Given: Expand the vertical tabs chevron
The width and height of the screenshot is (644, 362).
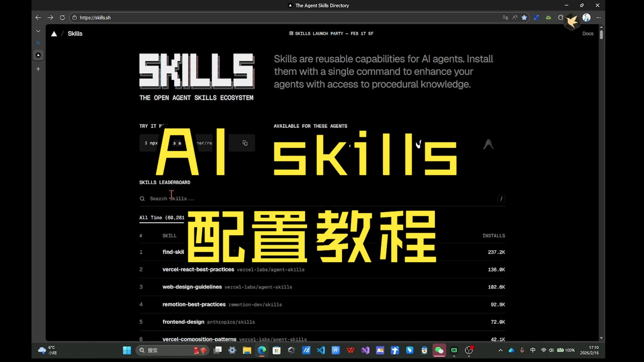Looking at the screenshot, I should 38,31.
